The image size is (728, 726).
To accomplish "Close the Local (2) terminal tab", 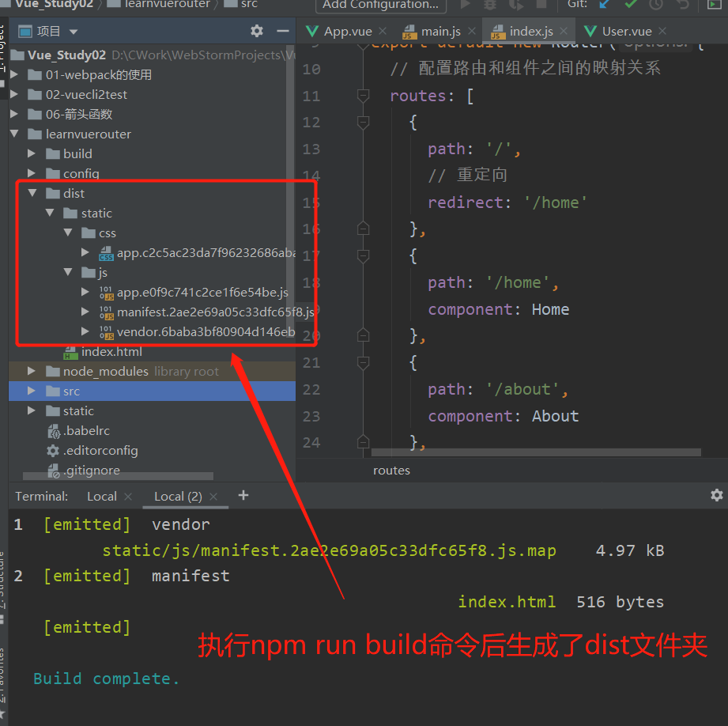I will click(x=213, y=497).
